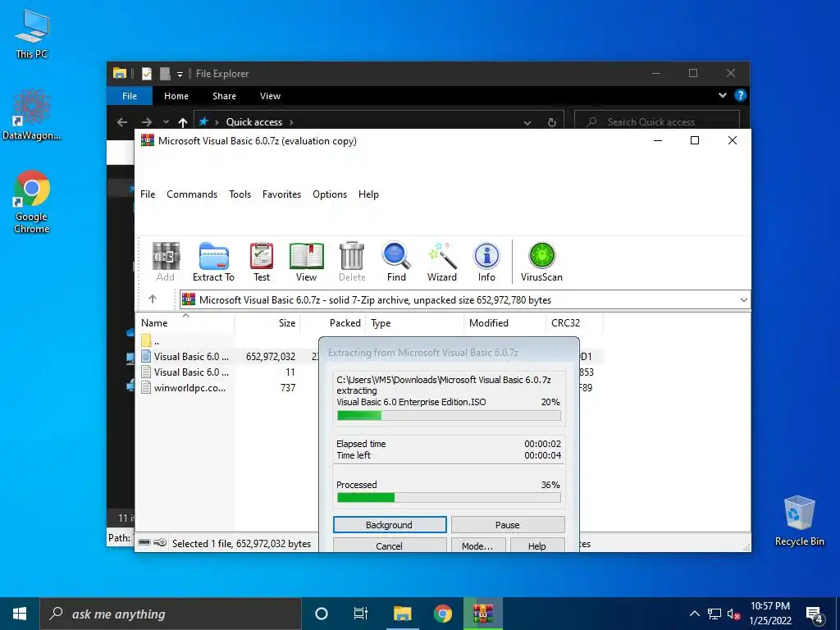The width and height of the screenshot is (840, 630).
Task: Open Chrome from the taskbar
Action: (x=442, y=614)
